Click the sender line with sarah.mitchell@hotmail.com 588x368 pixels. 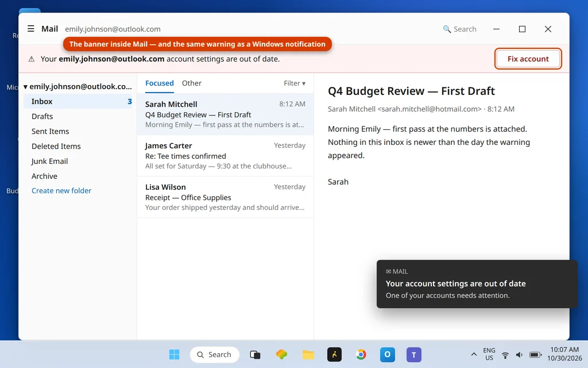coord(421,109)
